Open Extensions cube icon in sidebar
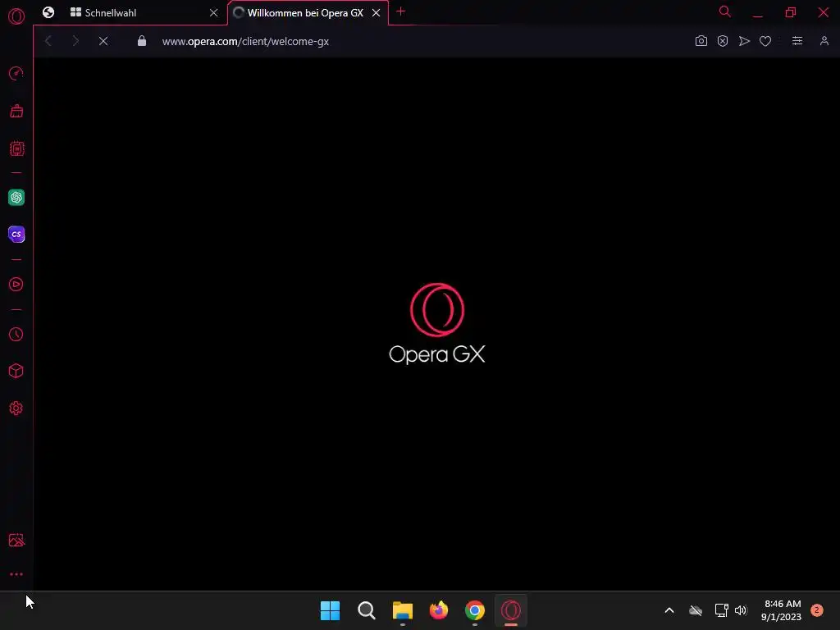This screenshot has height=630, width=840. (16, 371)
